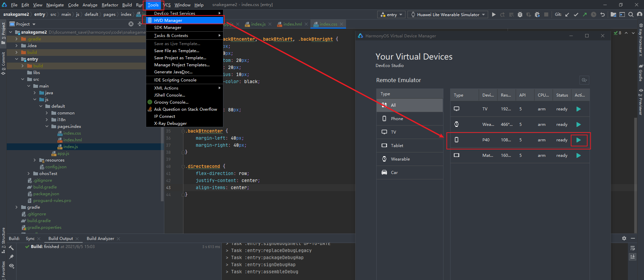Image resolution: width=644 pixels, height=280 pixels.
Task: Open the entry run configuration dropdown
Action: [x=392, y=14]
